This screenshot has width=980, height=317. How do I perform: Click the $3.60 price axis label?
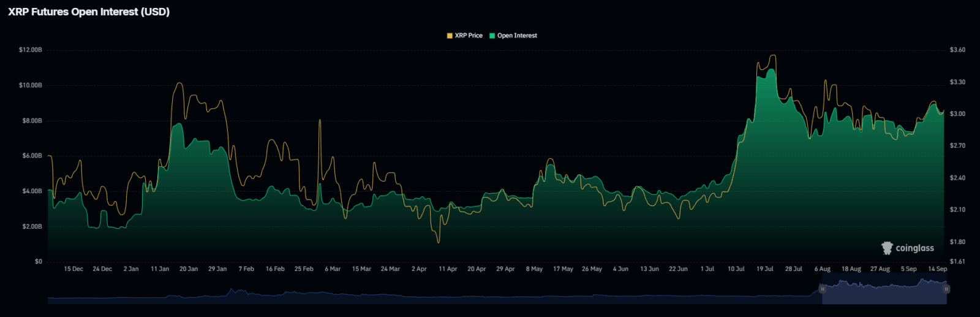coord(957,50)
